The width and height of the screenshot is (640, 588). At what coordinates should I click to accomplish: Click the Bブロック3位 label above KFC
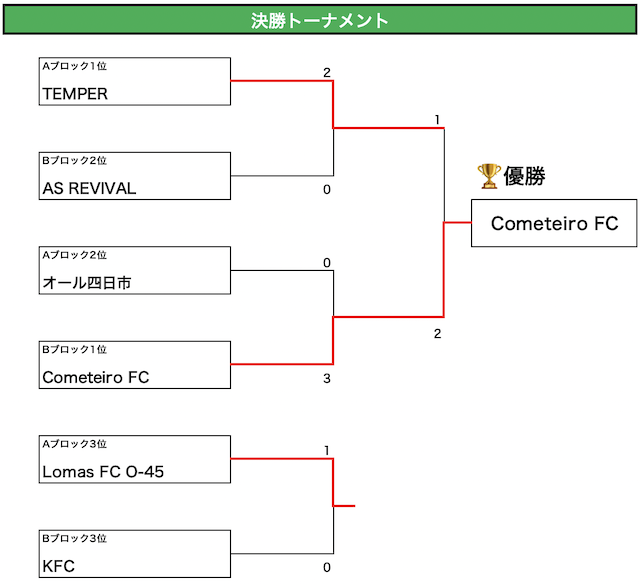click(x=74, y=539)
